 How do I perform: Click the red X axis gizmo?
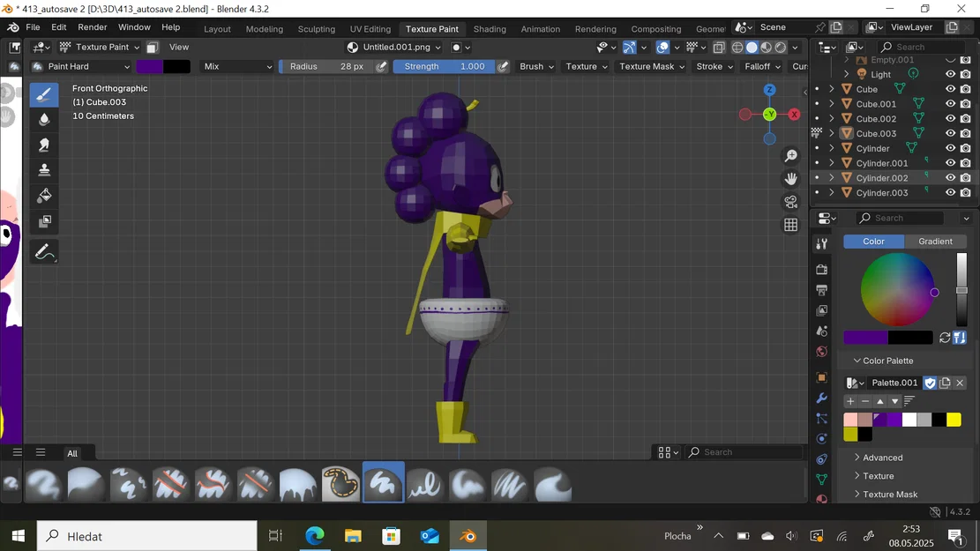pyautogui.click(x=794, y=115)
